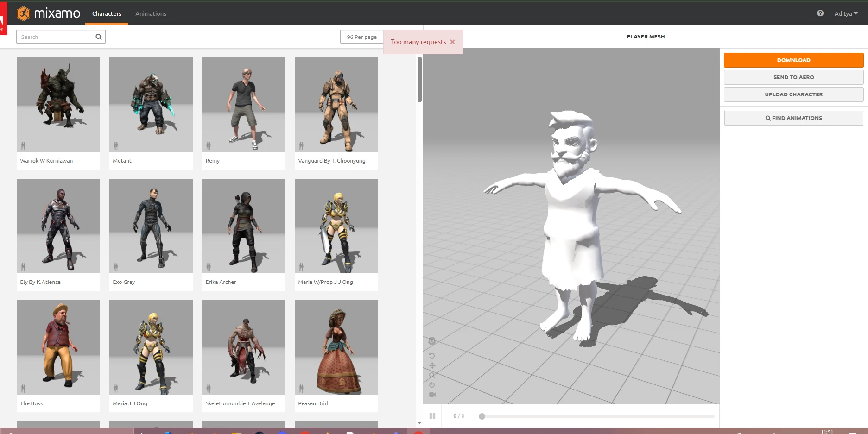Pause playback with the pause button
This screenshot has height=434, width=868.
point(432,416)
